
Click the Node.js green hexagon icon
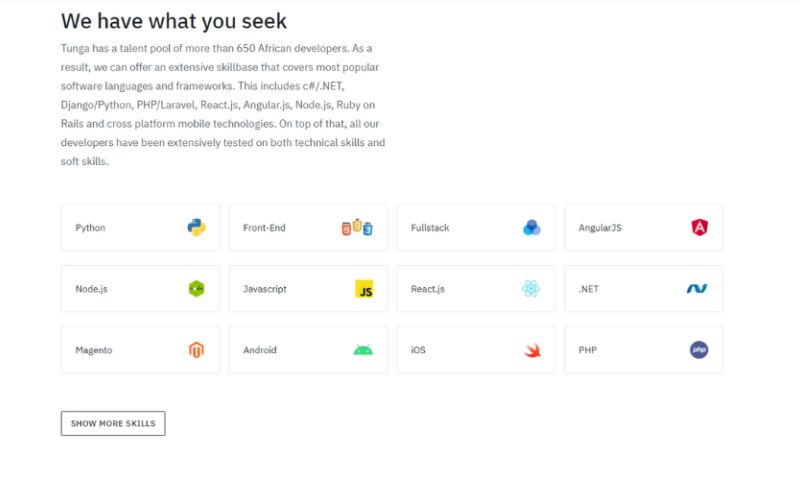[x=196, y=289]
